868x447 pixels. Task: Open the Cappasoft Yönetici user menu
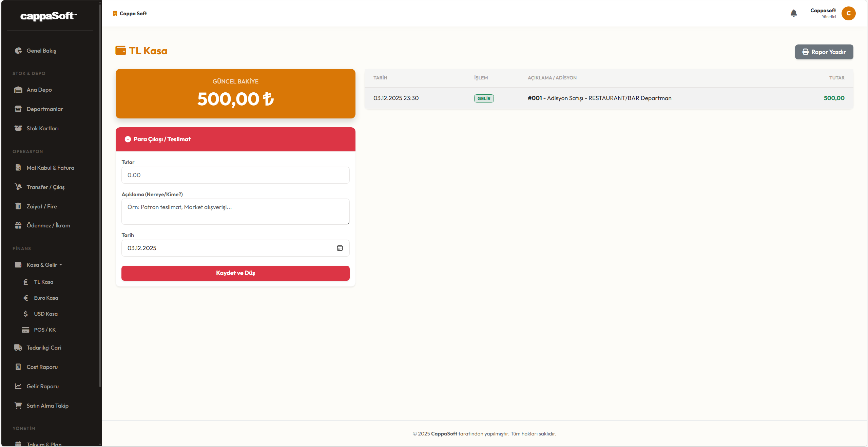tap(823, 13)
